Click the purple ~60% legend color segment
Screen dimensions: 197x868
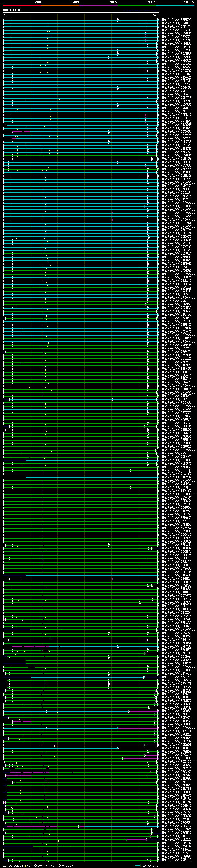[x=98, y=6]
